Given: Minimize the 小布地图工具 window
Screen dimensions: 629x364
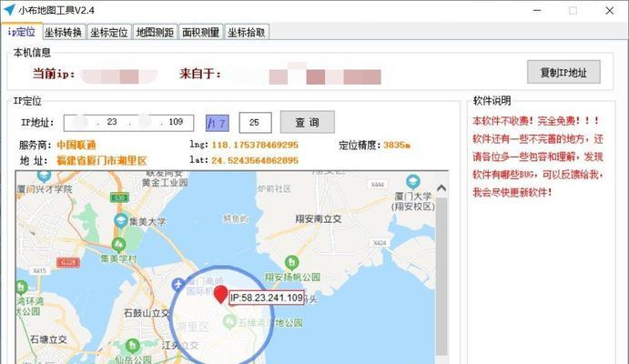Looking at the screenshot, I should point(537,10).
